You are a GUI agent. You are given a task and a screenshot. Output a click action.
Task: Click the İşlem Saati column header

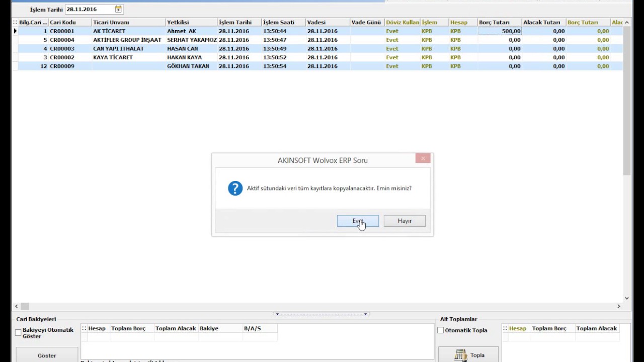coord(284,22)
